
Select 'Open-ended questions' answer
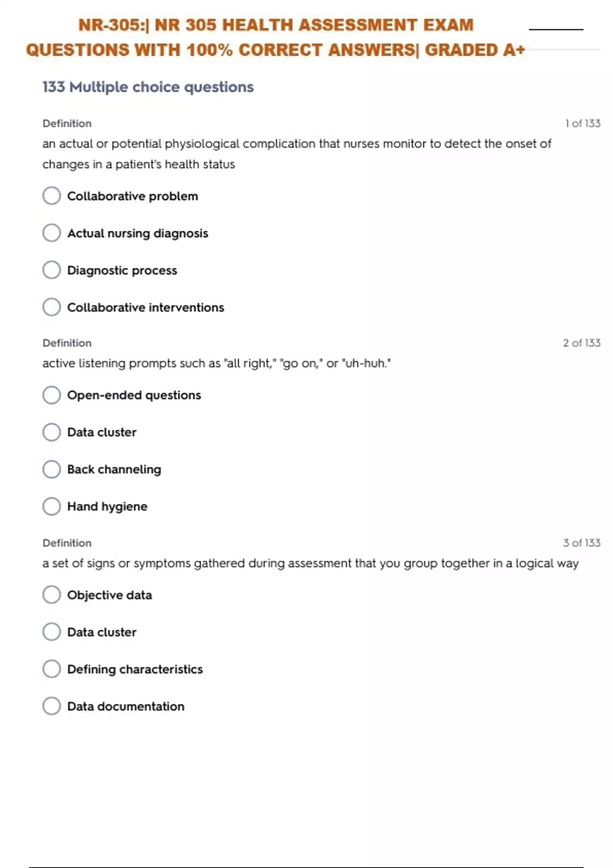point(52,395)
